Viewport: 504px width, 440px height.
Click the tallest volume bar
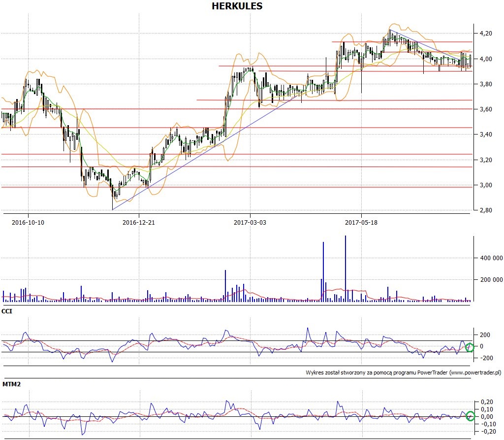point(346,269)
